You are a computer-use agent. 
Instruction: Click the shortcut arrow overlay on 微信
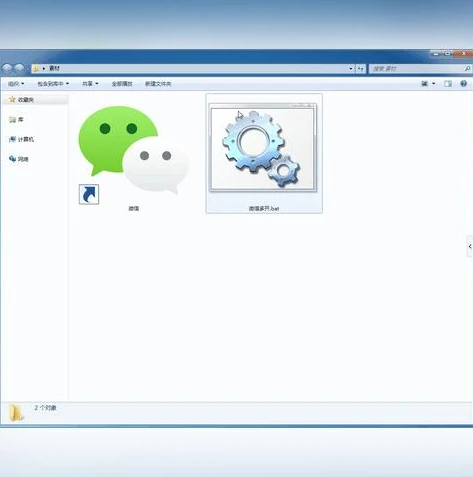tap(89, 194)
